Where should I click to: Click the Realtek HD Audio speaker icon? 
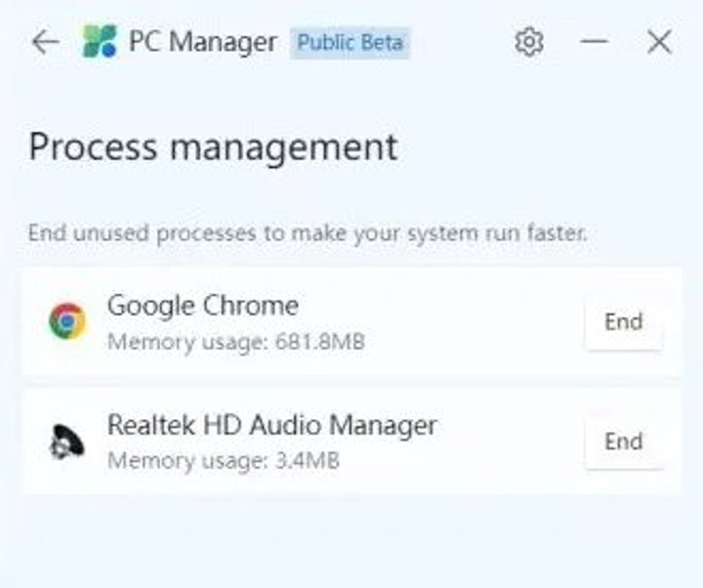point(67,441)
